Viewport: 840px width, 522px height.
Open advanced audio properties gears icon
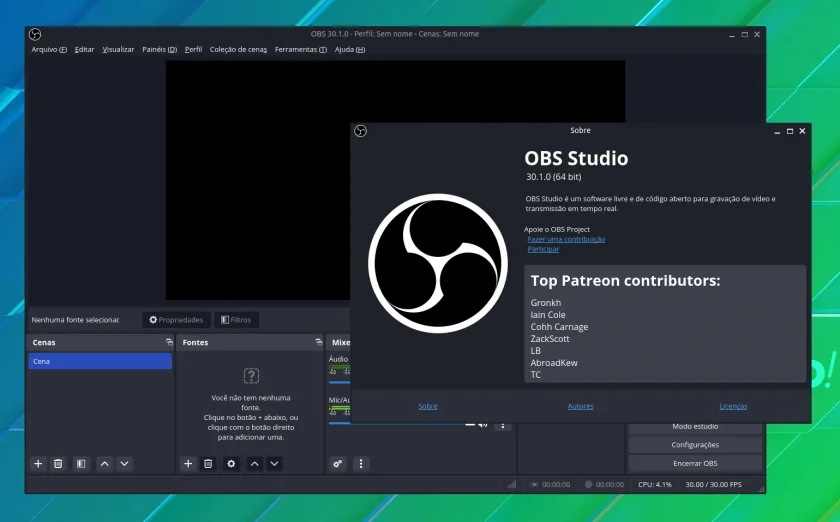point(338,464)
